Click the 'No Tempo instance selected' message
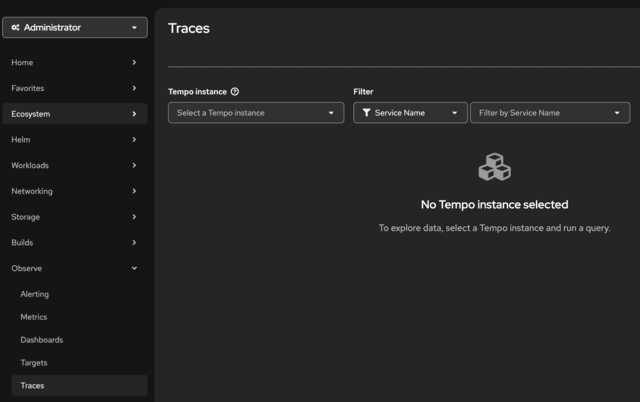Viewport: 640px width, 402px height. click(x=494, y=204)
